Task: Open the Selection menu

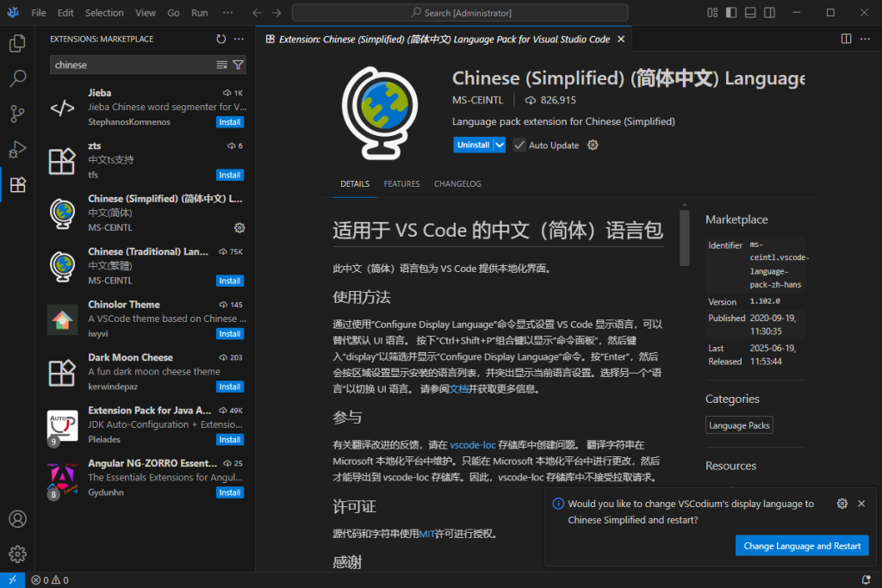Action: coord(104,12)
